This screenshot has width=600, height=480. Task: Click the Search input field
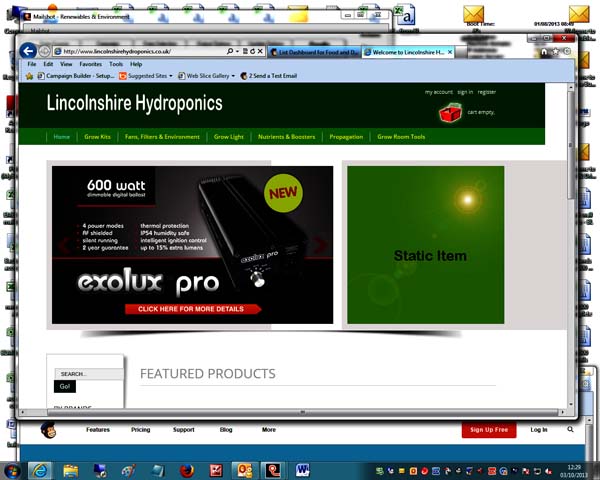click(x=89, y=374)
